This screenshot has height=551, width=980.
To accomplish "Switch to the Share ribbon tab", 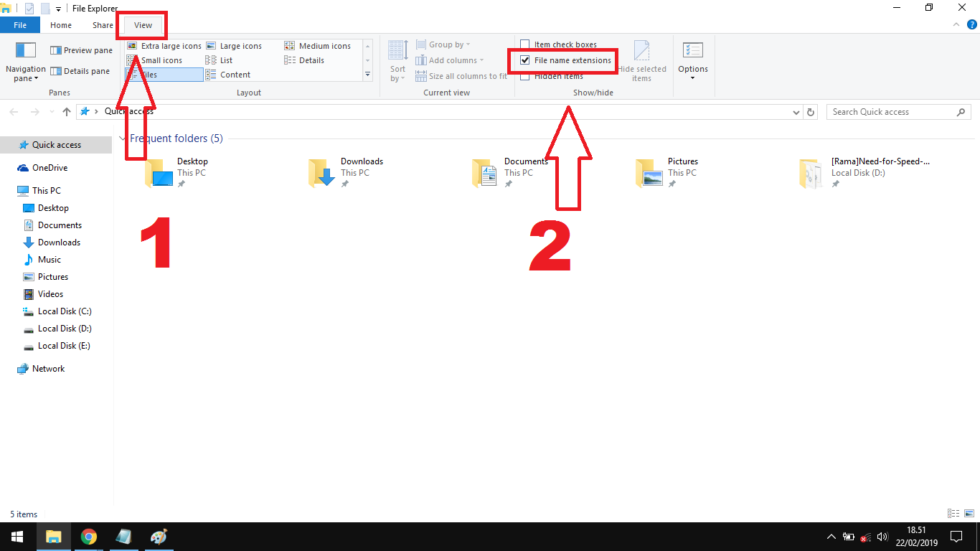I will point(103,25).
